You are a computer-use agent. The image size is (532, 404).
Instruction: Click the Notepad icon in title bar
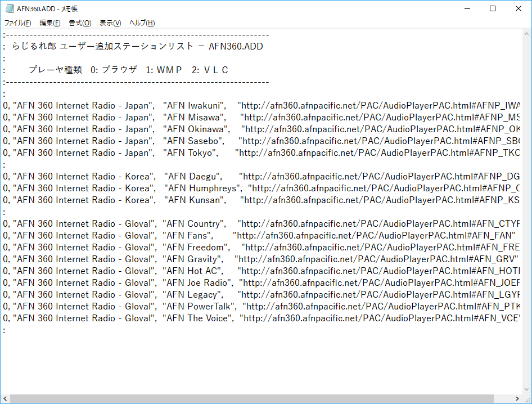(x=10, y=8)
